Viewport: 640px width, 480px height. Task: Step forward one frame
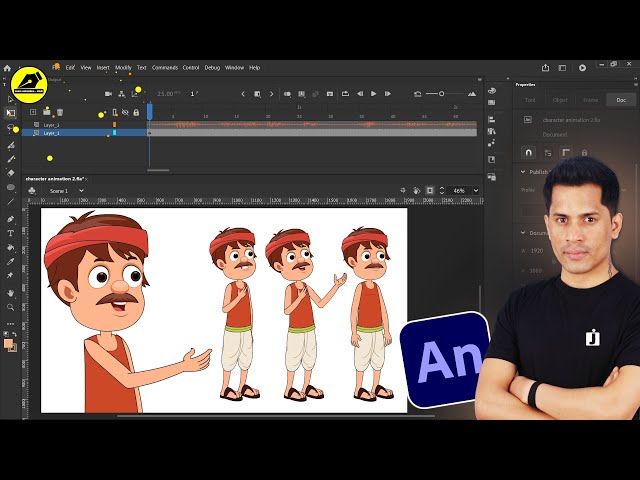(x=388, y=94)
